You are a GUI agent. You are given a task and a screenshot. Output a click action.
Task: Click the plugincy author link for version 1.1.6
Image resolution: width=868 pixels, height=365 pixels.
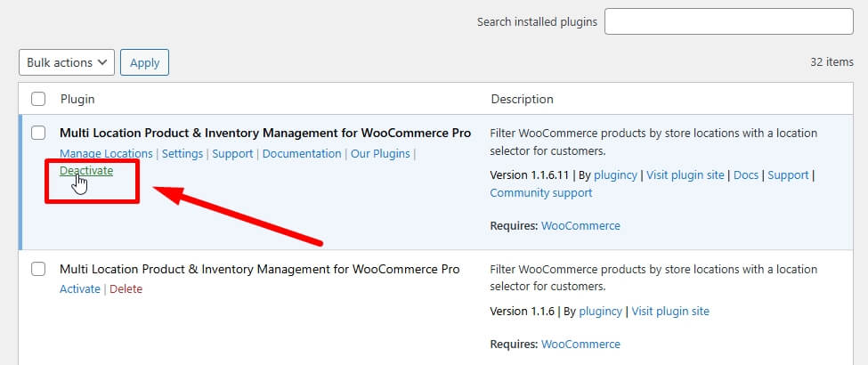click(601, 312)
